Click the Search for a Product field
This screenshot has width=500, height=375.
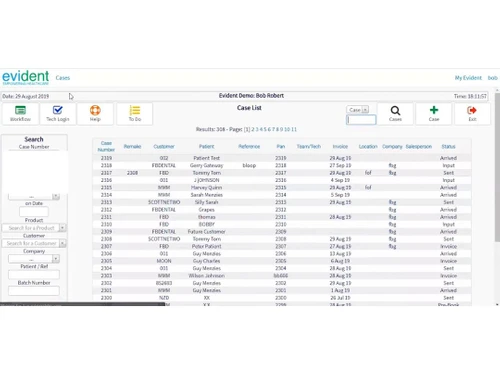click(x=31, y=228)
